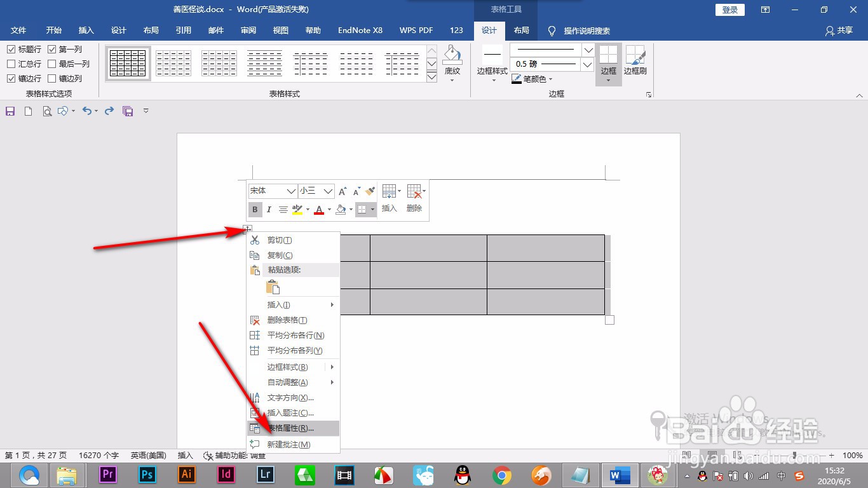The height and width of the screenshot is (488, 868).
Task: Open the Insert (插入) ribbon tab
Action: pos(86,30)
